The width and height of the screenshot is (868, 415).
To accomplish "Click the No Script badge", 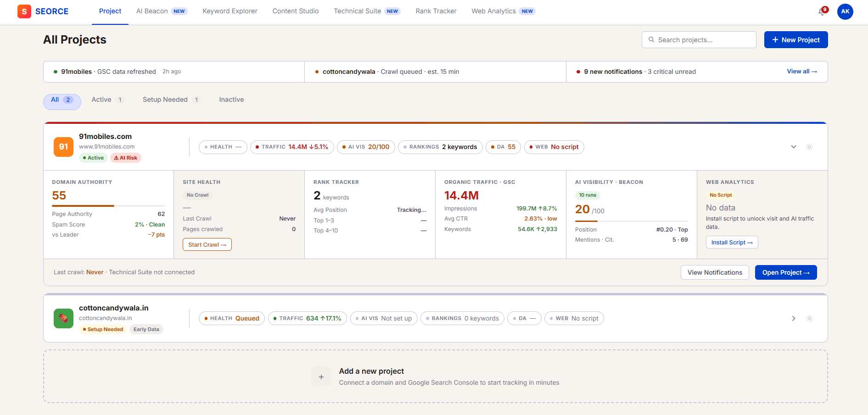I will tap(721, 195).
